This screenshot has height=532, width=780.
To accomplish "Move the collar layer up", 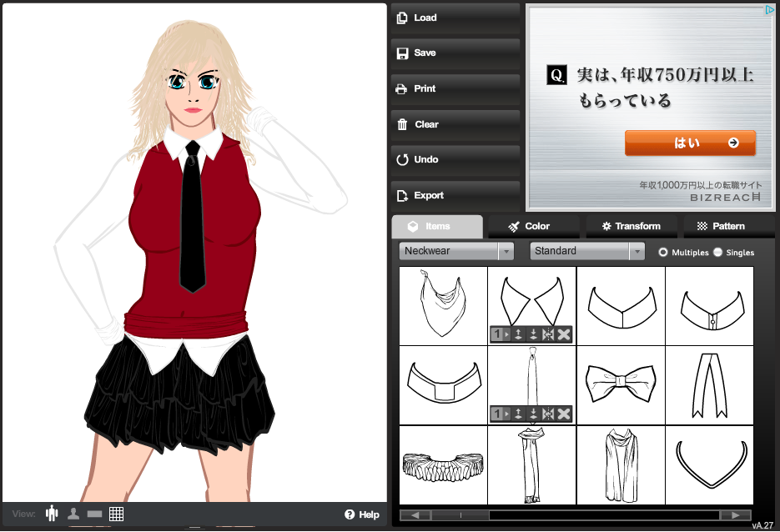I will (518, 334).
